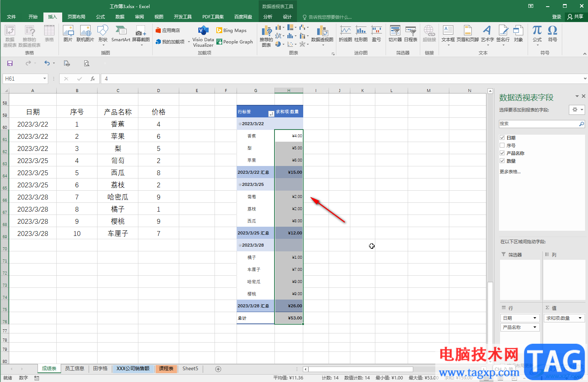Open print preview from quick toolbar
This screenshot has height=382, width=588.
click(86, 63)
